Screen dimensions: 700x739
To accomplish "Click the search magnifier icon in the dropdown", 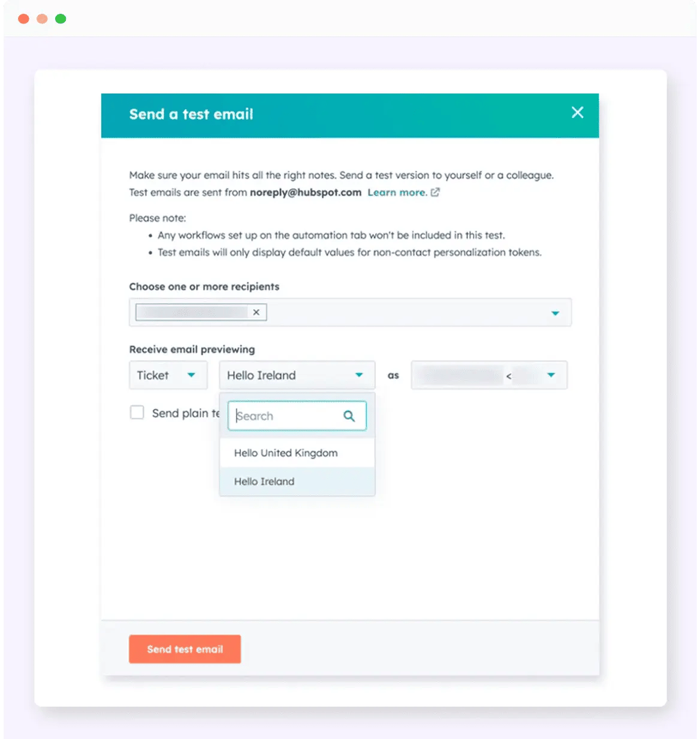I will click(349, 415).
